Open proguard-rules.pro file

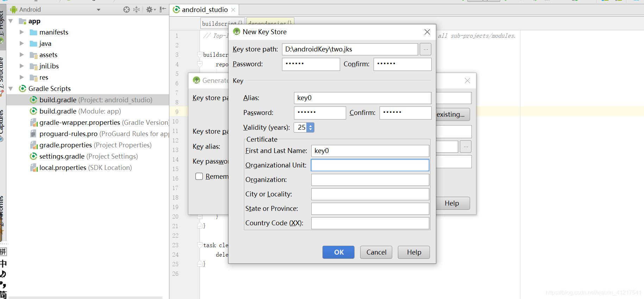click(x=99, y=134)
